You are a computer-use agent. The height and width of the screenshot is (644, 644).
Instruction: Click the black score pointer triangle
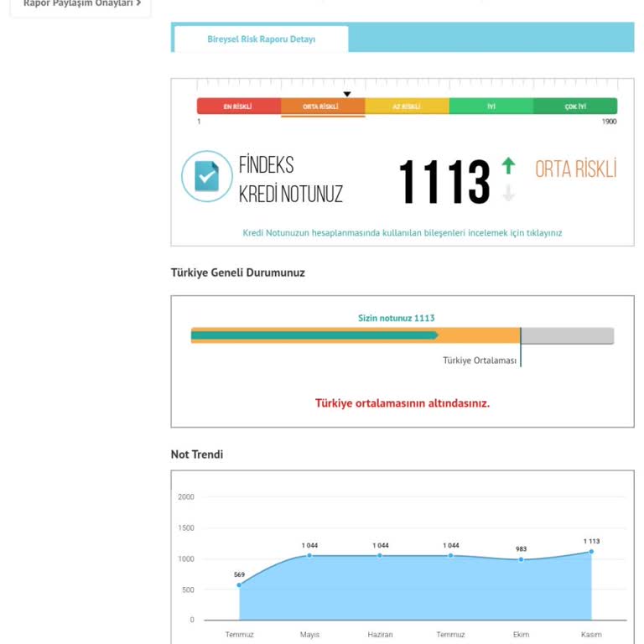click(347, 95)
